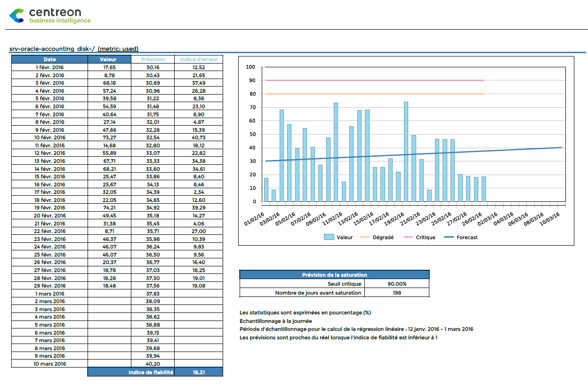
Task: Click the Prévision de la saturation header
Action: coord(335,274)
